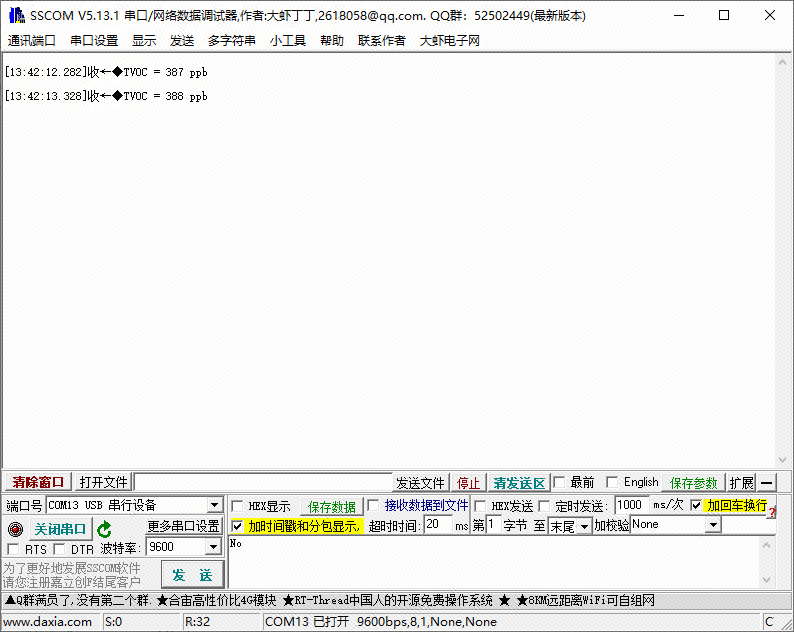Click the TVOC = 388 ppb line
Image resolution: width=794 pixels, height=632 pixels.
tap(106, 96)
